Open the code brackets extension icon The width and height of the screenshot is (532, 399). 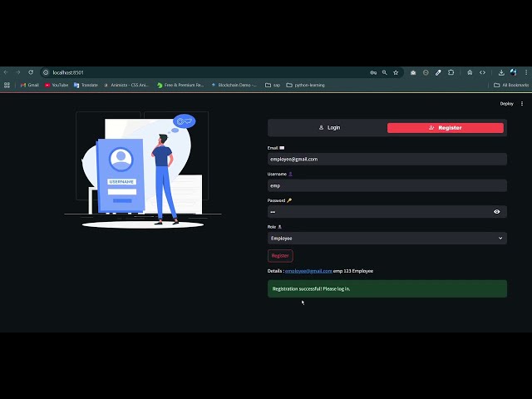coord(482,72)
